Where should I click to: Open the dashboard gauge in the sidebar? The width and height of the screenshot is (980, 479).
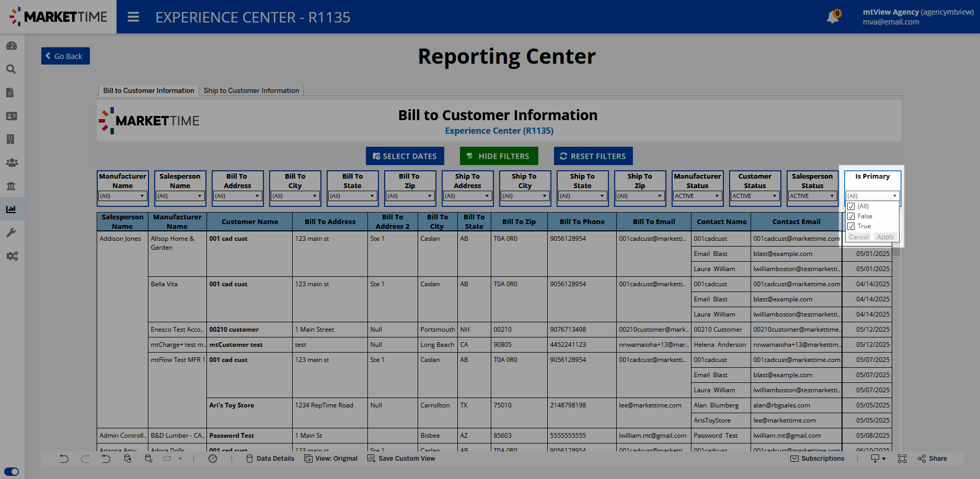point(11,46)
